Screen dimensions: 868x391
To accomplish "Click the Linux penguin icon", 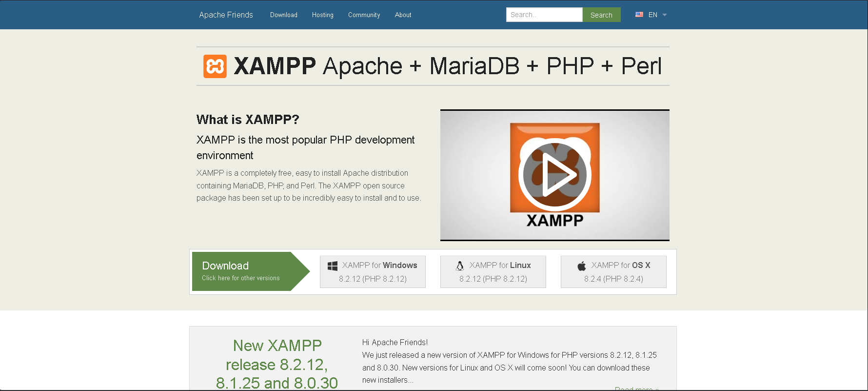I will [x=460, y=266].
